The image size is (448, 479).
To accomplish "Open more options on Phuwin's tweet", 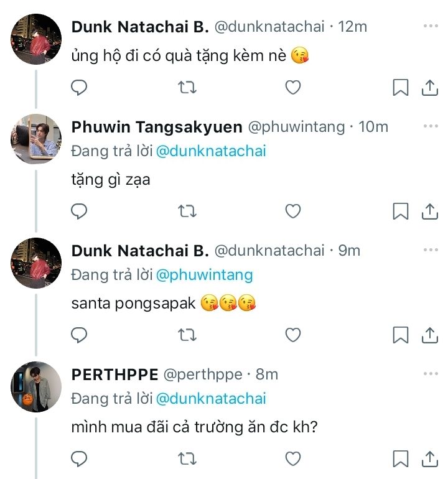I will coord(431,127).
